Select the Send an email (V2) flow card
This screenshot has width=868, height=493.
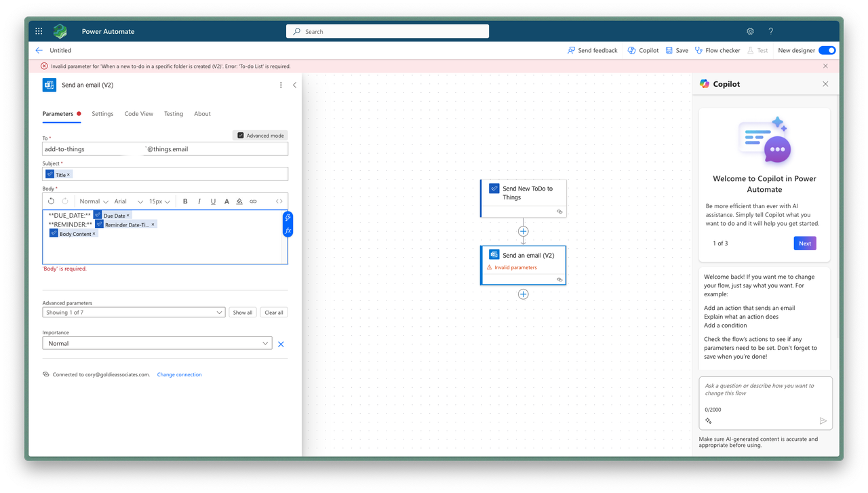523,265
